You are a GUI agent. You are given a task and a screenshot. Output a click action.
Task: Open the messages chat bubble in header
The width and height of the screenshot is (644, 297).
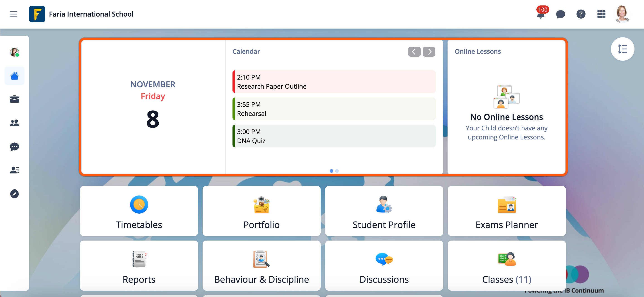(560, 14)
